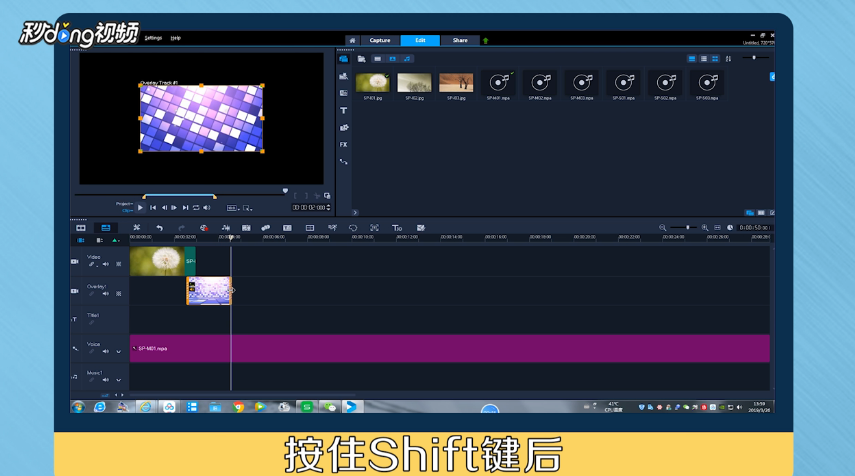Open the Help menu
This screenshot has height=476, width=855.
click(176, 38)
